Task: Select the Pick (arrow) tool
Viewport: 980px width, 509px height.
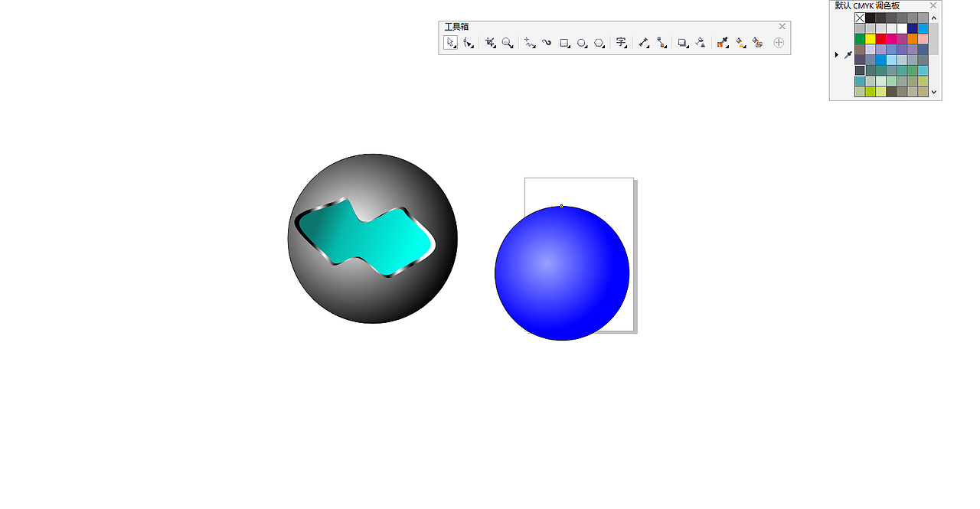Action: (x=450, y=43)
